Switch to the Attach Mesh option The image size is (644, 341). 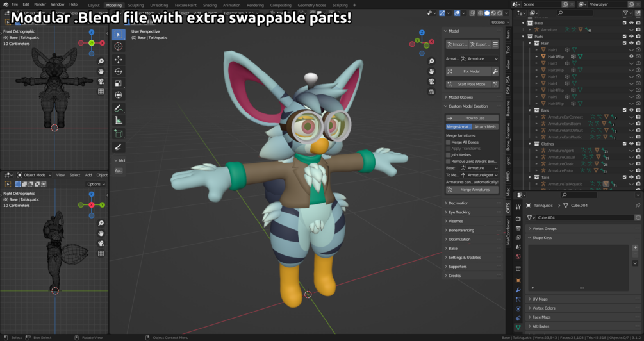[486, 127]
